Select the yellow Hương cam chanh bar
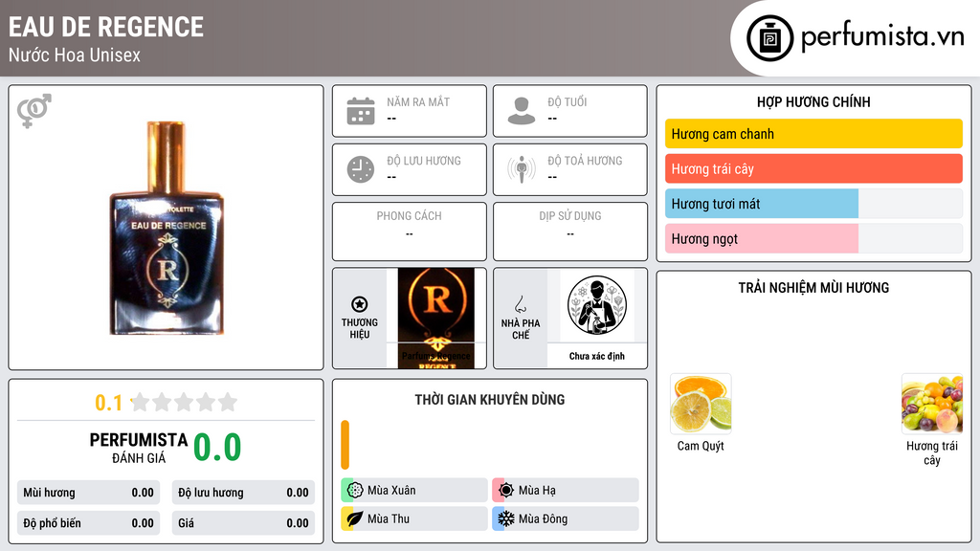The image size is (980, 551). click(813, 134)
